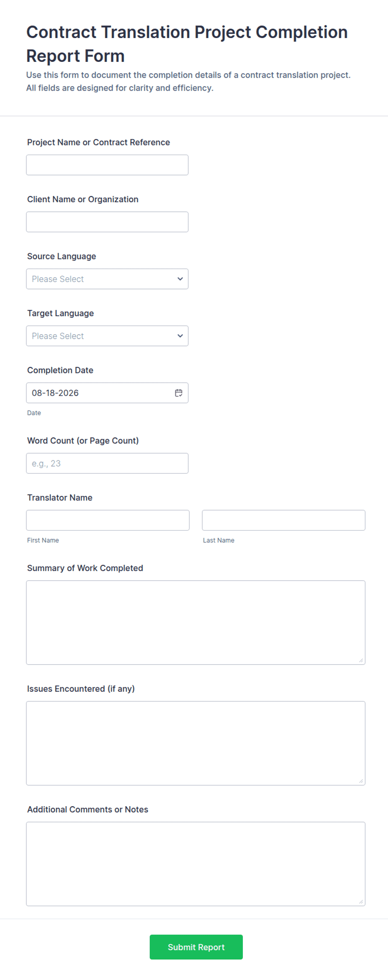This screenshot has height=980, width=388.
Task: Click the translator Last Name field
Action: coord(284,520)
